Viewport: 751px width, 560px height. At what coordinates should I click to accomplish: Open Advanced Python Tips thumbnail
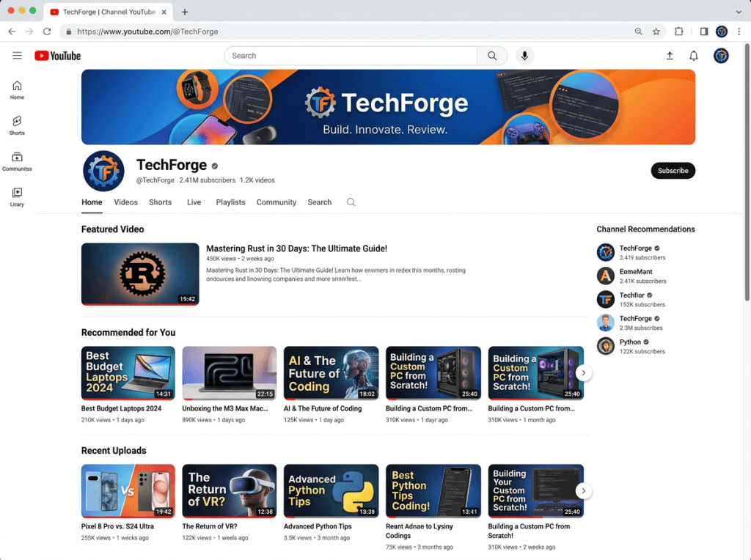(331, 490)
